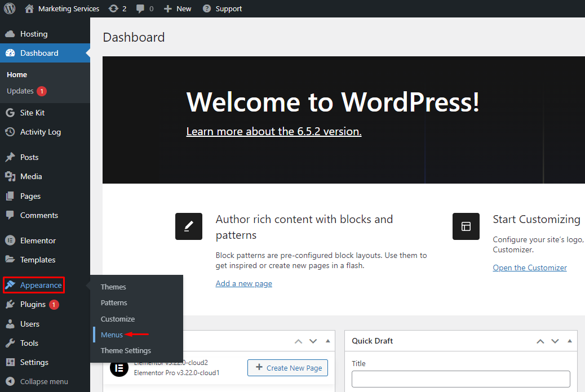The height and width of the screenshot is (392, 585).
Task: Click the Pages sidebar icon
Action: 10,196
